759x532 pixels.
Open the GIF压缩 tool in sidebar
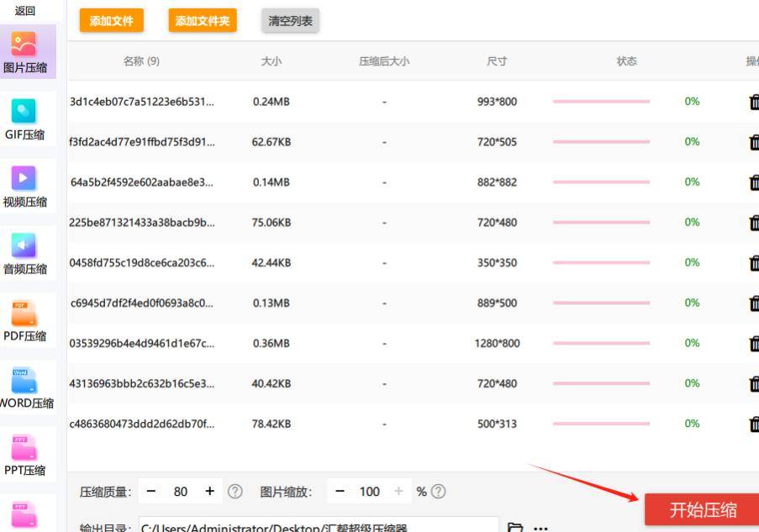28,118
